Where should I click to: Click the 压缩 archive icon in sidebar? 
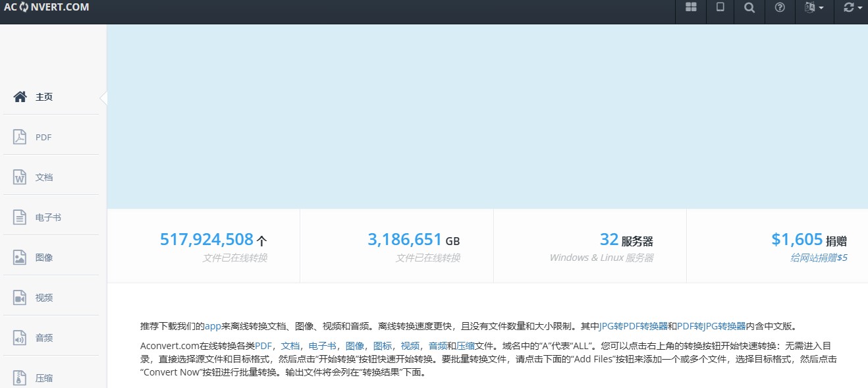20,378
